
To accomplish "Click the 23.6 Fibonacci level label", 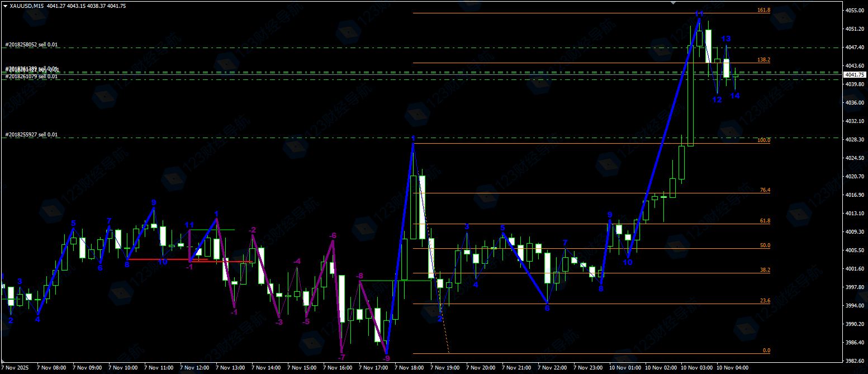I will (765, 301).
